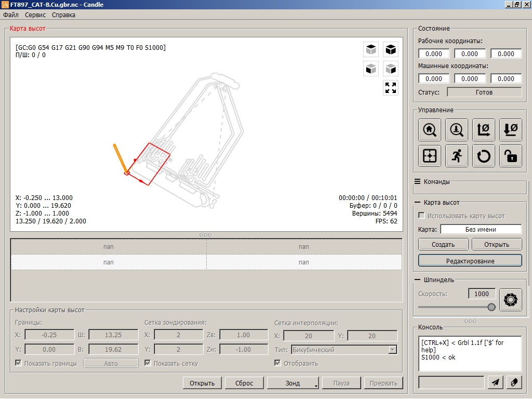Click the 'Zв' probe field '1.00'
532x399 pixels.
pyautogui.click(x=244, y=335)
